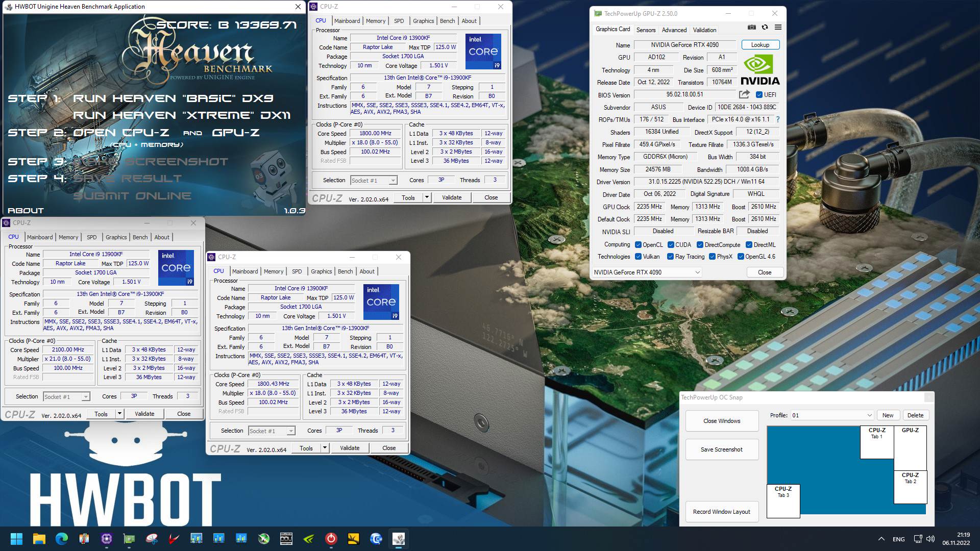Click the BIOS export share icon in GPU-Z
The width and height of the screenshot is (980, 551).
click(x=744, y=94)
